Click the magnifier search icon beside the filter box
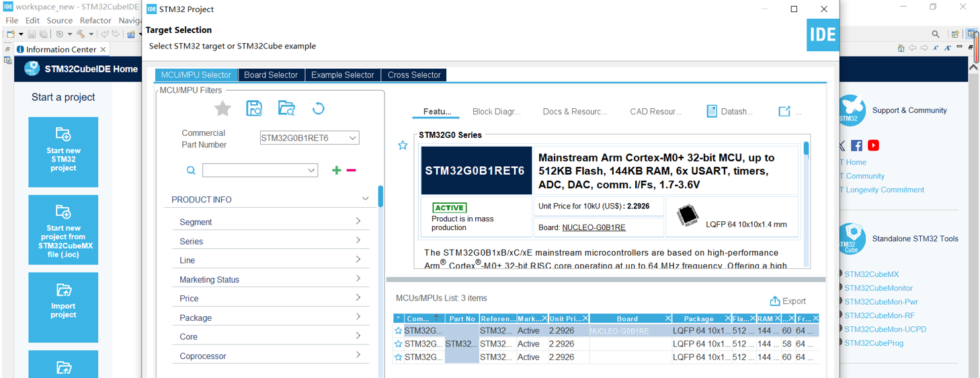Image resolution: width=980 pixels, height=378 pixels. click(191, 171)
